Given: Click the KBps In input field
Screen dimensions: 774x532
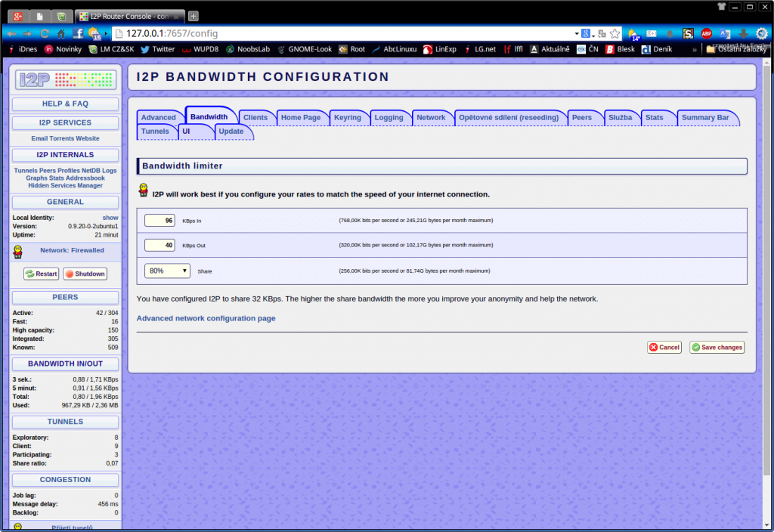Looking at the screenshot, I should pos(159,220).
